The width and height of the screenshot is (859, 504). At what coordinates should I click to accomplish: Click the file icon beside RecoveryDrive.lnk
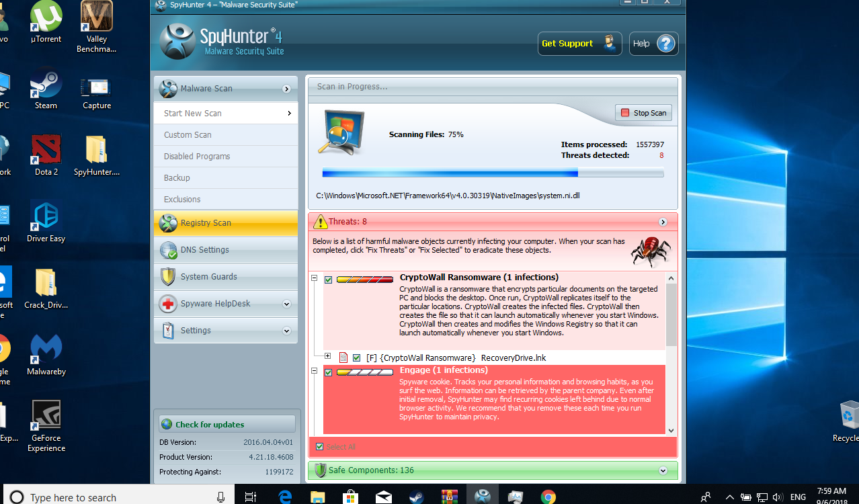tap(343, 358)
